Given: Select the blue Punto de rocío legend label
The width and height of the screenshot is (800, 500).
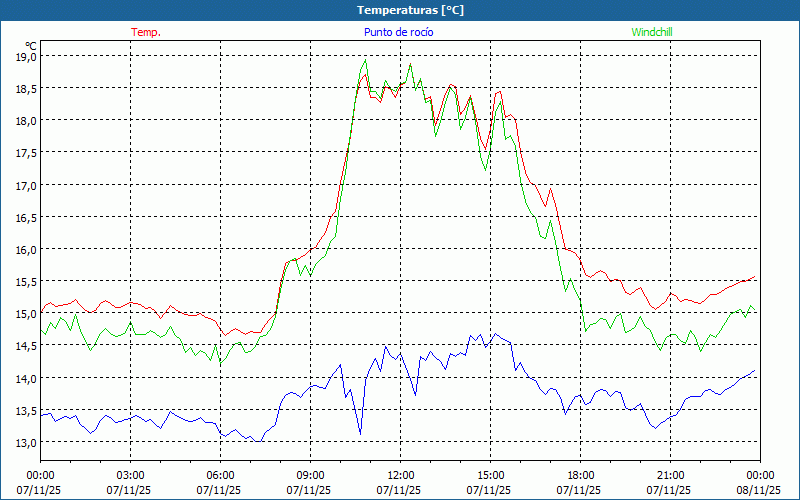Looking at the screenshot, I should coord(398,32).
